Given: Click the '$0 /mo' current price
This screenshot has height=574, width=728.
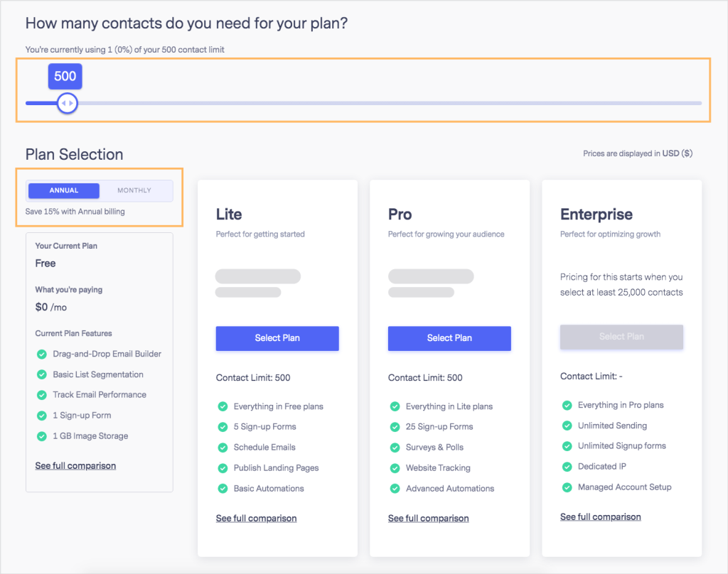Looking at the screenshot, I should (x=51, y=307).
